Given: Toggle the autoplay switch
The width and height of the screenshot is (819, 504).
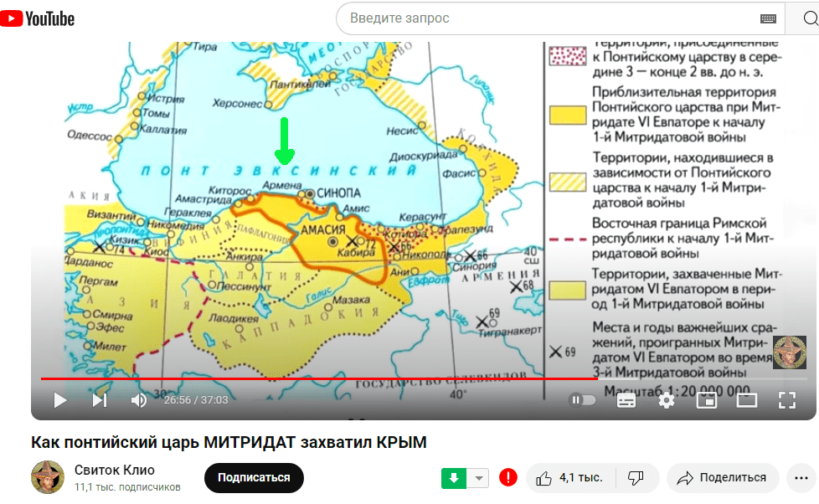Looking at the screenshot, I should [x=582, y=400].
